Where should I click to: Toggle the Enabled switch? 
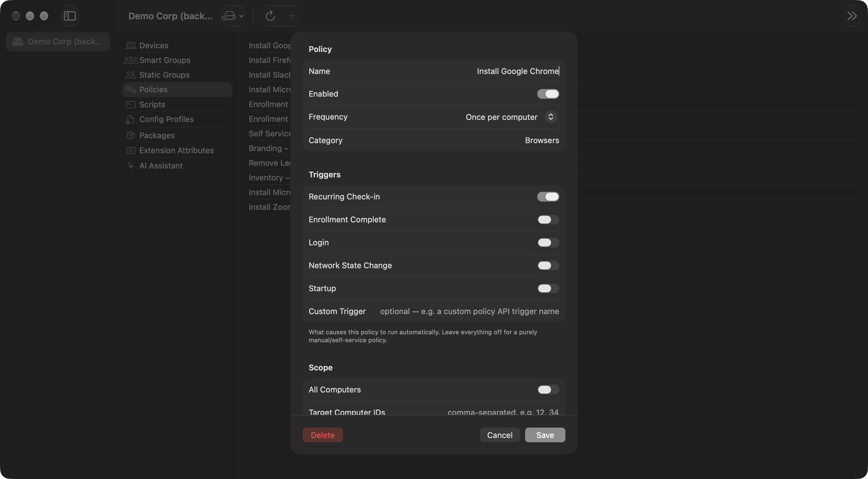click(548, 94)
